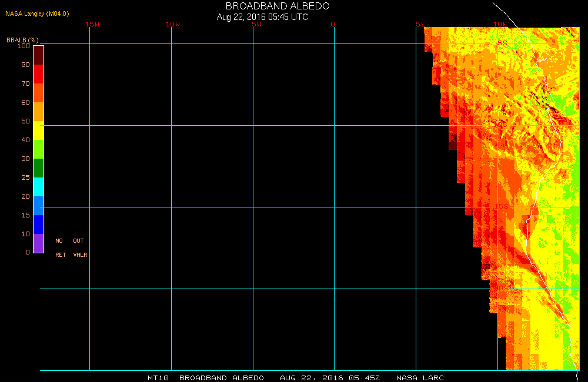
Task: Select the orange 50-60% legend swatch
Action: tap(38, 112)
